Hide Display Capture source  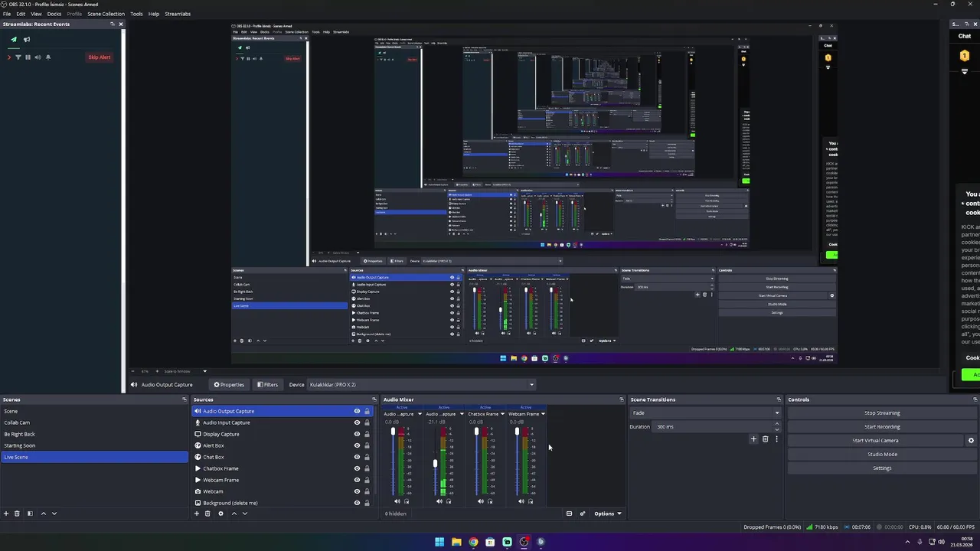pyautogui.click(x=357, y=434)
